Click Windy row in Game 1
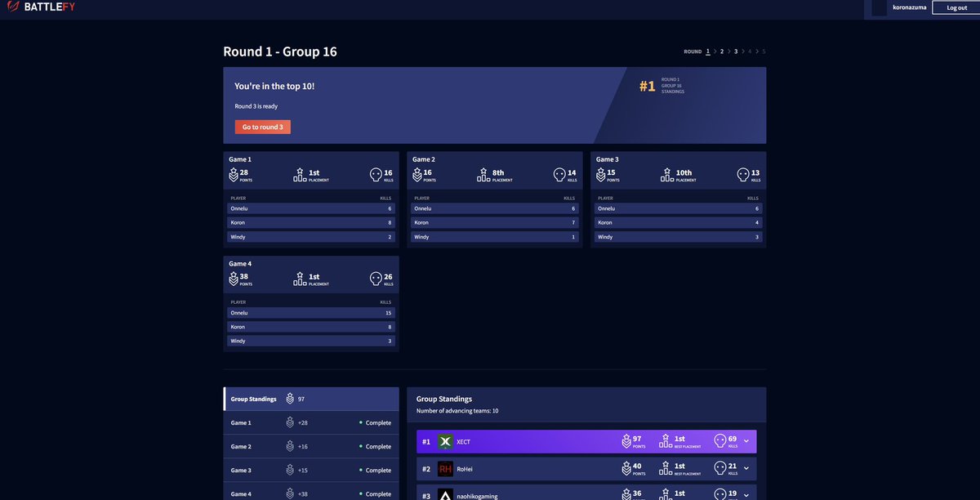 311,237
